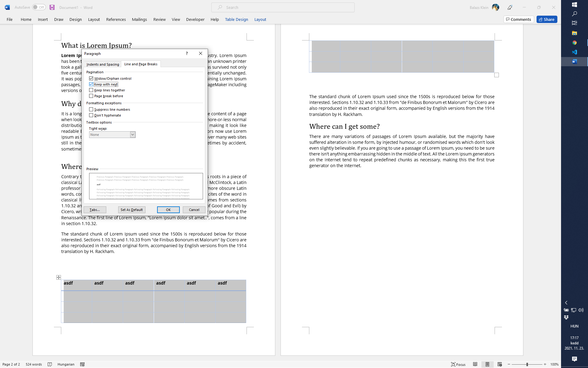The width and height of the screenshot is (588, 368).
Task: Open Visual Studio Code from taskbar
Action: pos(574,52)
